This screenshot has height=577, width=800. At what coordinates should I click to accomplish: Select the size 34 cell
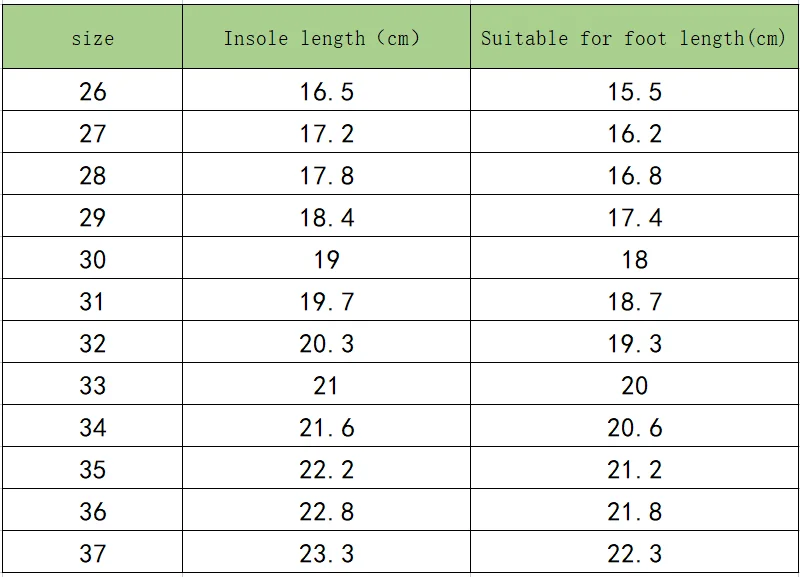[x=92, y=428]
